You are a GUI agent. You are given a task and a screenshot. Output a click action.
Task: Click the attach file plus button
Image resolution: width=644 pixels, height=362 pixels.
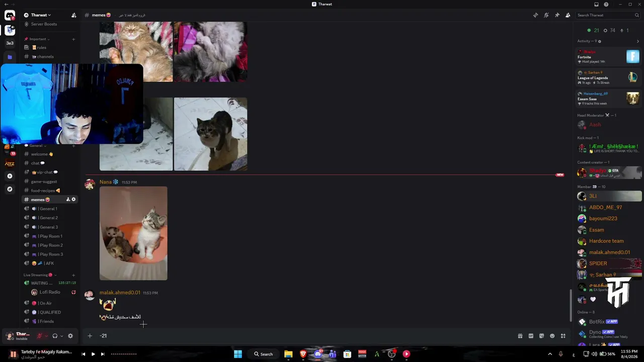click(90, 336)
